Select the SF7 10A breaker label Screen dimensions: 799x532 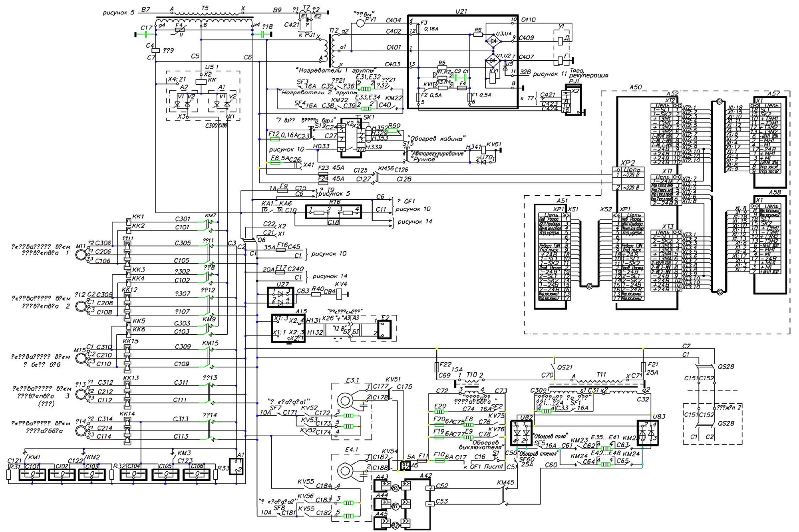[271, 410]
